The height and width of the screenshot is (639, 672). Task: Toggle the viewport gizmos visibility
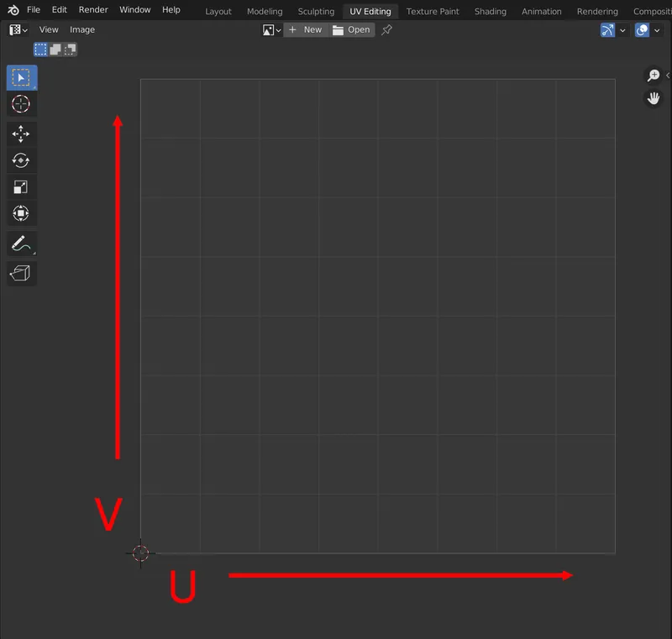pyautogui.click(x=606, y=29)
